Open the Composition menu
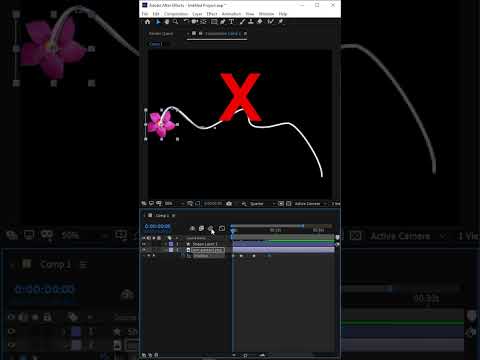The height and width of the screenshot is (360, 480). pyautogui.click(x=176, y=14)
